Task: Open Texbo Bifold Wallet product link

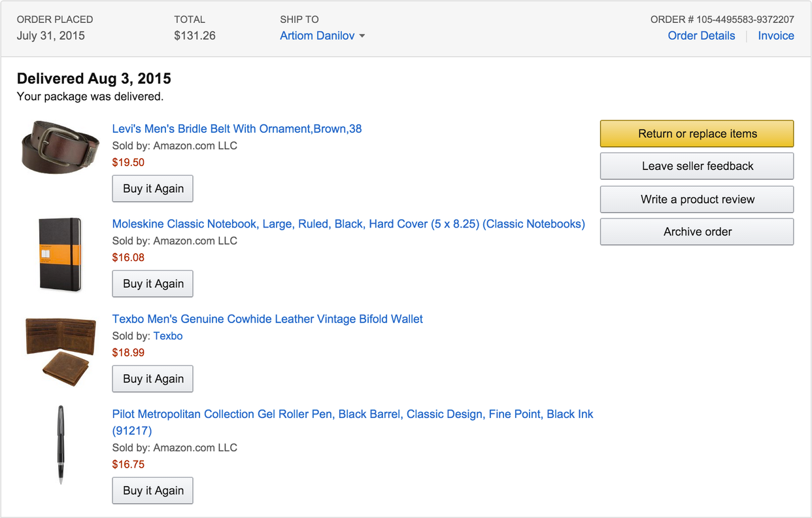Action: [x=267, y=319]
